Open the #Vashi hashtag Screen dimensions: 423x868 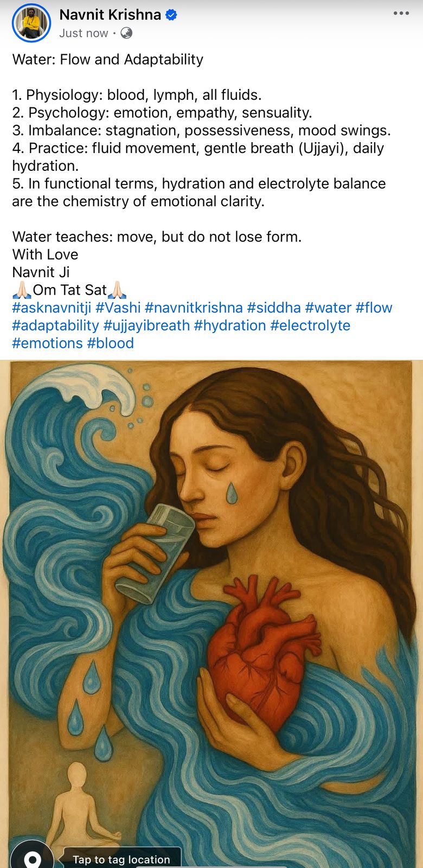118,308
